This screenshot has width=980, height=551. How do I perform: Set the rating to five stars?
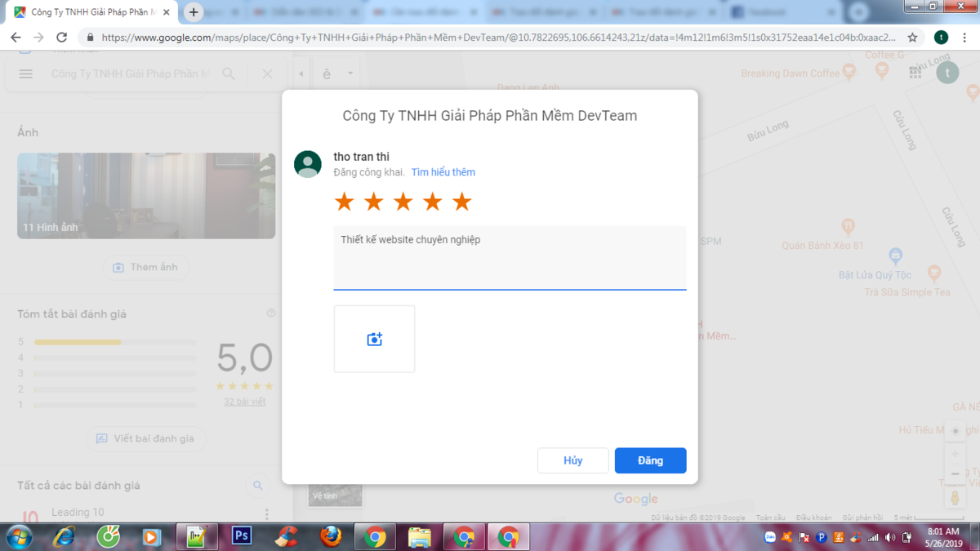461,202
